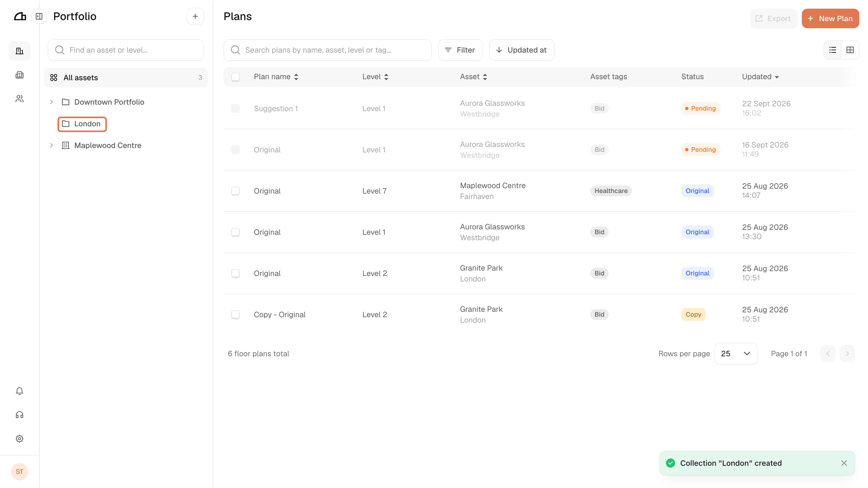The image size is (868, 488).
Task: Expand the Maplewood Centre tree chevron
Action: point(52,146)
